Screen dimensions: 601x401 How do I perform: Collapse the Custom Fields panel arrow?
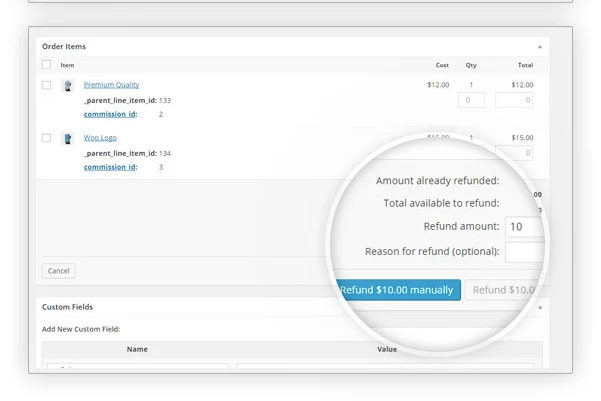click(540, 307)
